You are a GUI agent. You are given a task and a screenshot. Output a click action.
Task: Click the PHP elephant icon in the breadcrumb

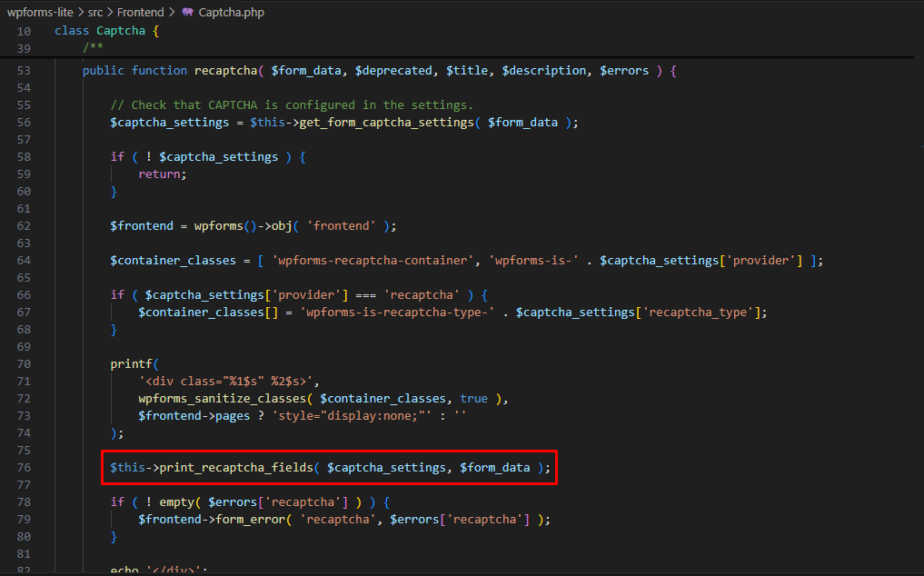191,12
